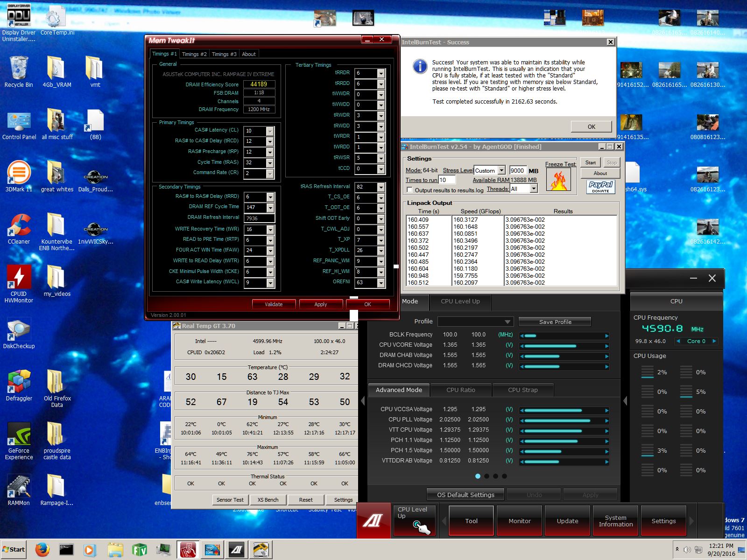This screenshot has height=560, width=747.
Task: Select the CPU Level Up tab
Action: (x=460, y=301)
